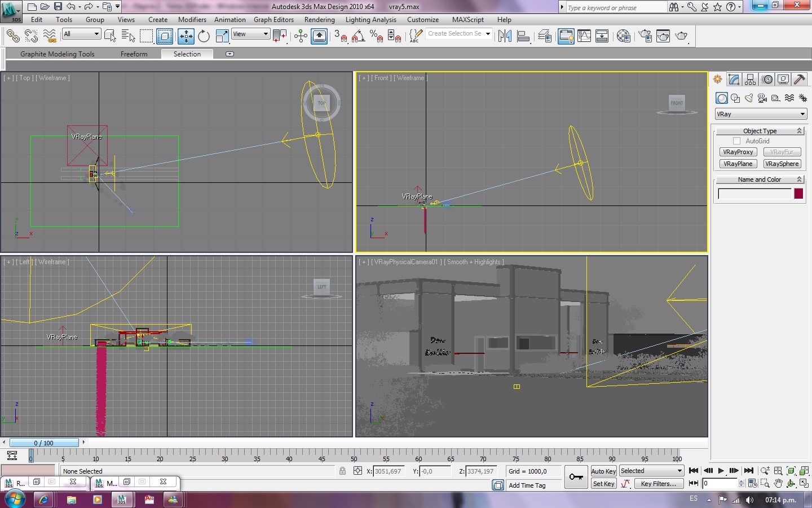The image size is (812, 508).
Task: Expand the ribbon options arrow after Selection
Action: point(230,54)
